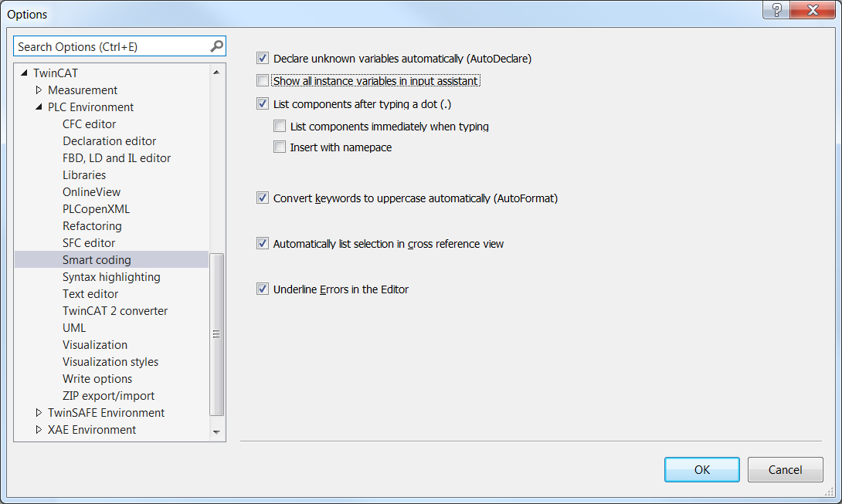This screenshot has height=504, width=842.
Task: Toggle List components after typing a dot
Action: [263, 103]
